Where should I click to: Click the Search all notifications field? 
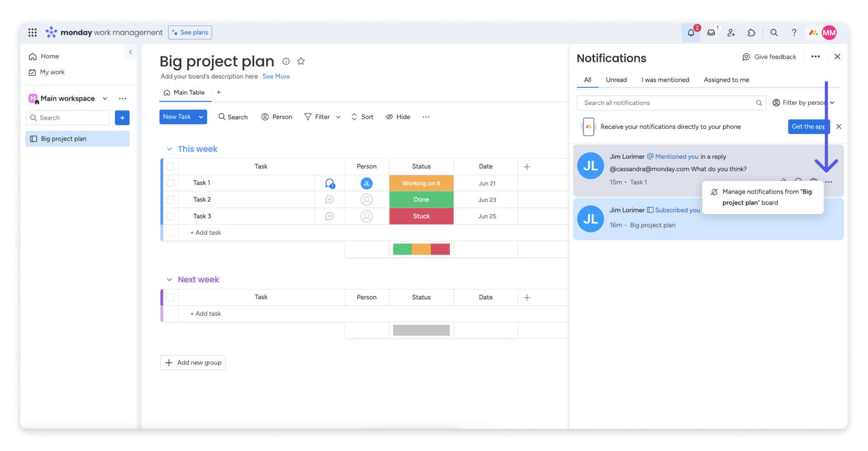click(667, 103)
